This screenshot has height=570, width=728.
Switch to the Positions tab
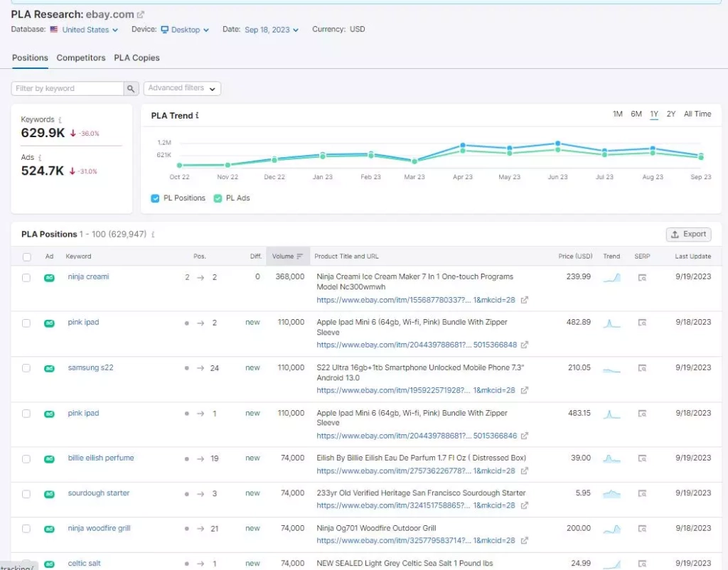(30, 58)
